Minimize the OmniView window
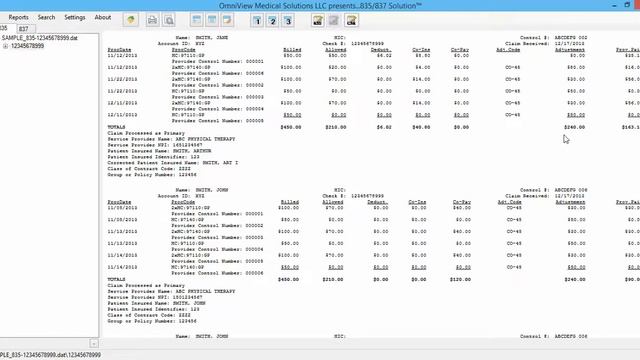Image resolution: width=640 pixels, height=360 pixels. [614, 6]
